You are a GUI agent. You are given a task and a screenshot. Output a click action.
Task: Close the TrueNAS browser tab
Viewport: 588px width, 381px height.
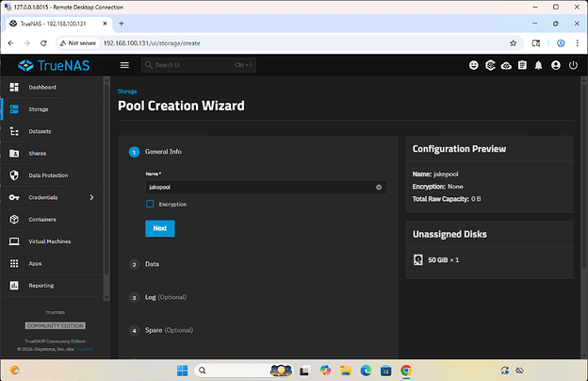tap(105, 24)
